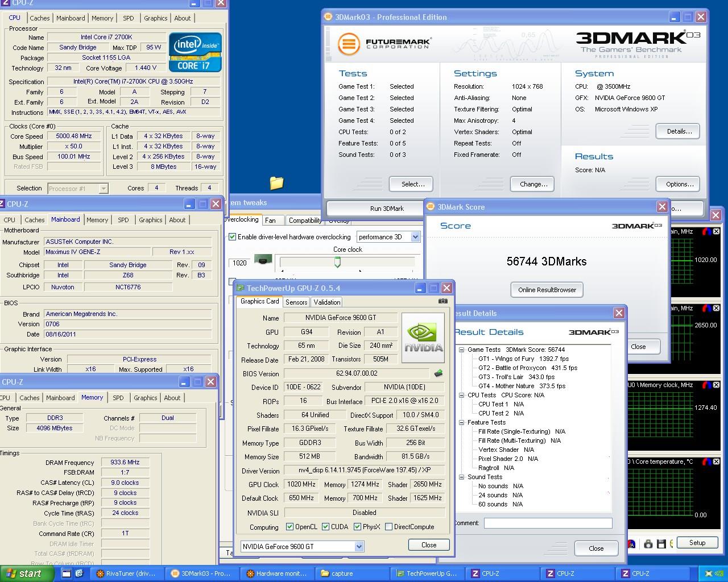
Task: Collapse the Feature Tests tree node
Action: pyautogui.click(x=462, y=422)
